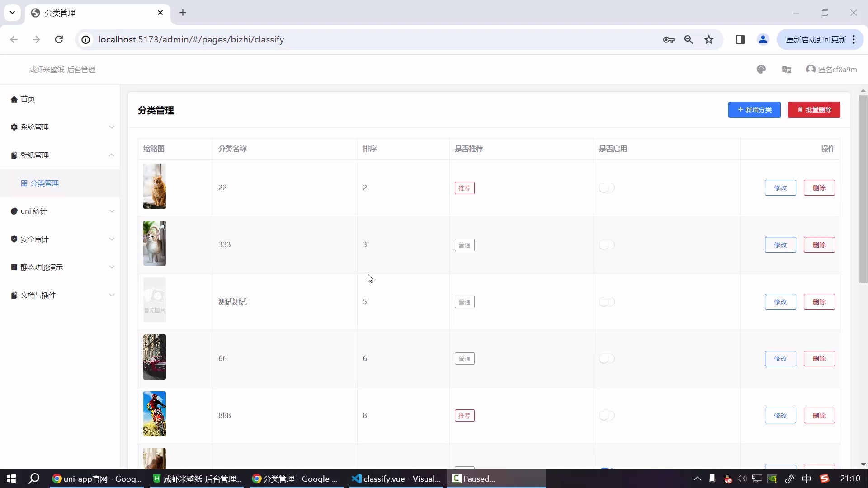
Task: Reload the page with refresh icon
Action: pos(59,40)
